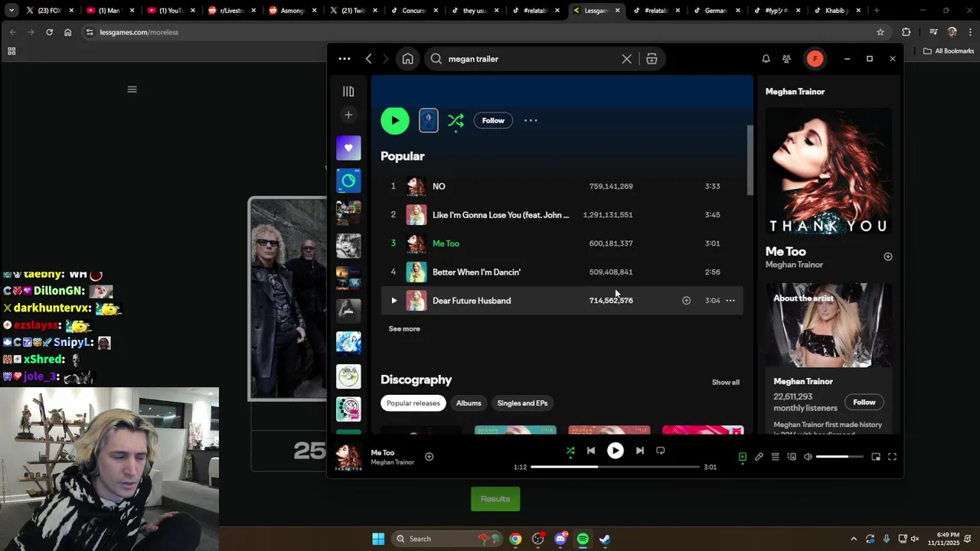Create a playlist with the plus icon

pos(348,115)
